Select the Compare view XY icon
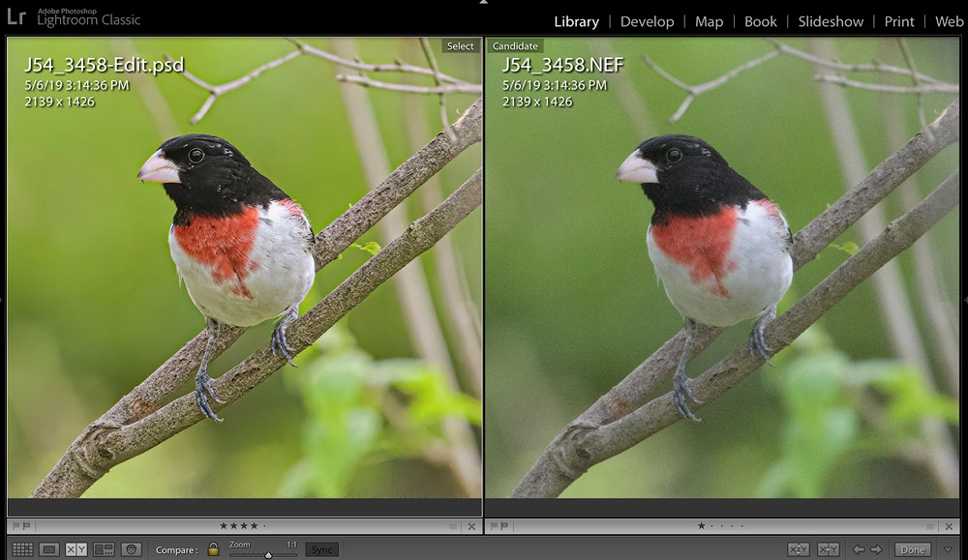Screen dimensions: 968x560 point(76,549)
